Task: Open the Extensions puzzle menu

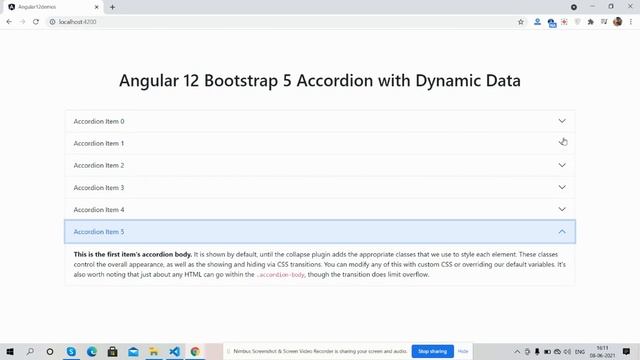Action: point(590,22)
